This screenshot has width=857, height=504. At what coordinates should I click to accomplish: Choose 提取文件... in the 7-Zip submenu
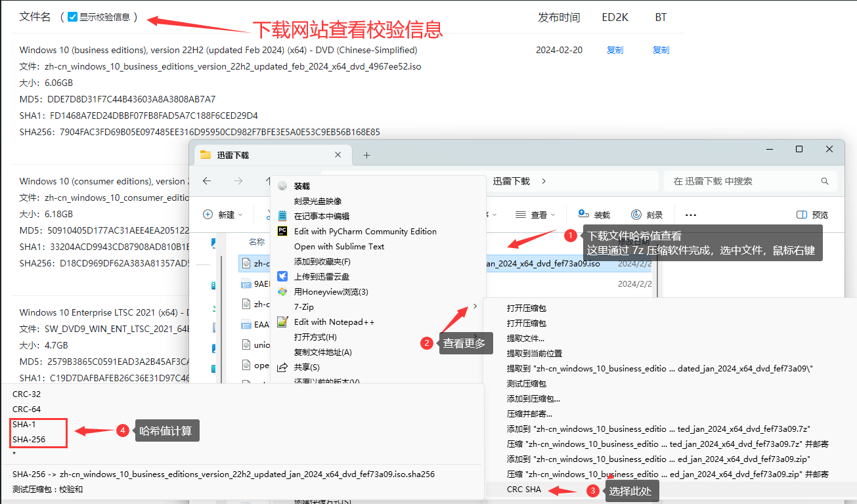point(525,338)
